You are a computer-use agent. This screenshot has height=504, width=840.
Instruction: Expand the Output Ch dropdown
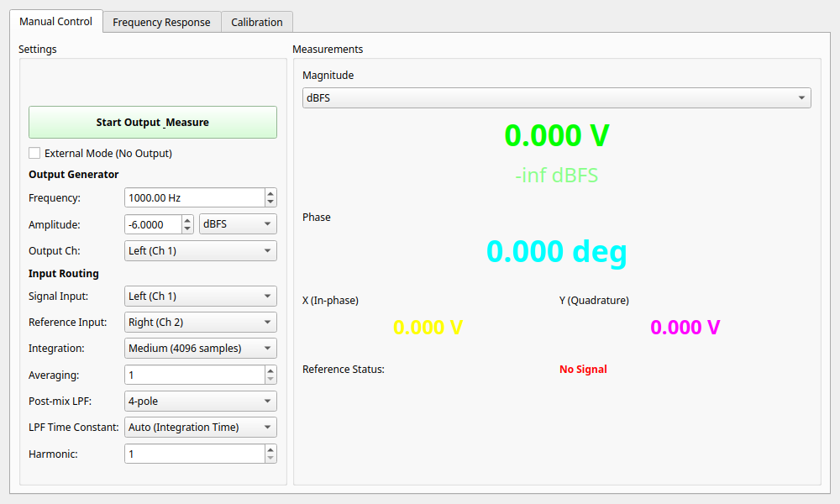[200, 250]
